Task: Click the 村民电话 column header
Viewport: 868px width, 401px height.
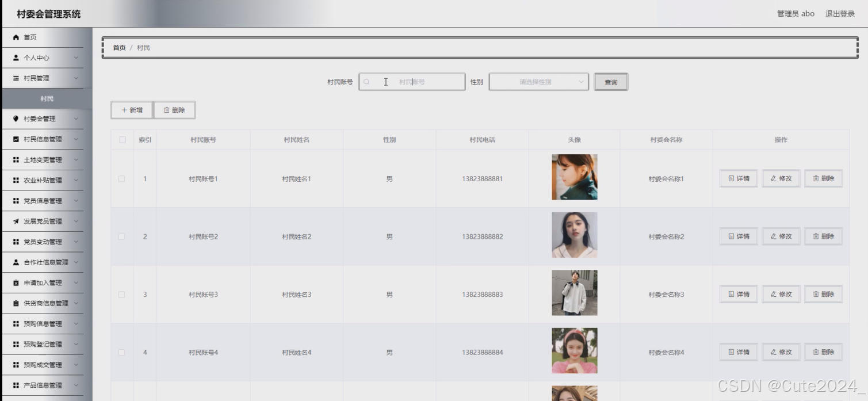Action: (482, 140)
